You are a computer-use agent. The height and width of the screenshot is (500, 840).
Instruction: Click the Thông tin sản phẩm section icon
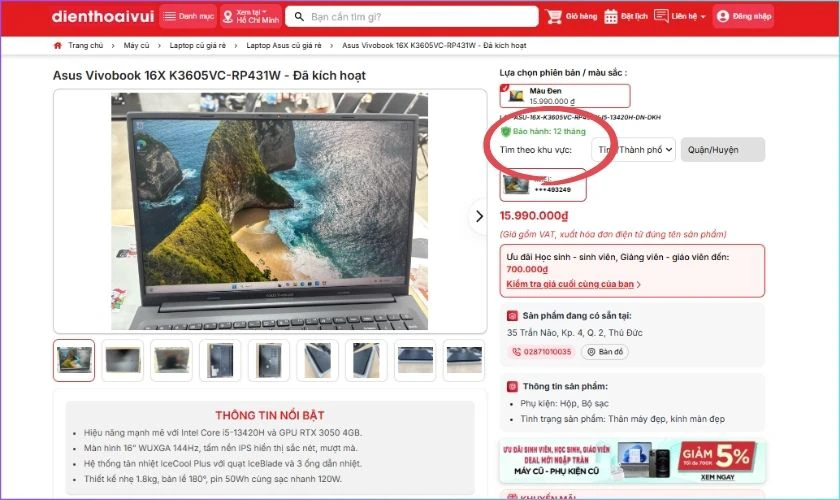[x=512, y=386]
